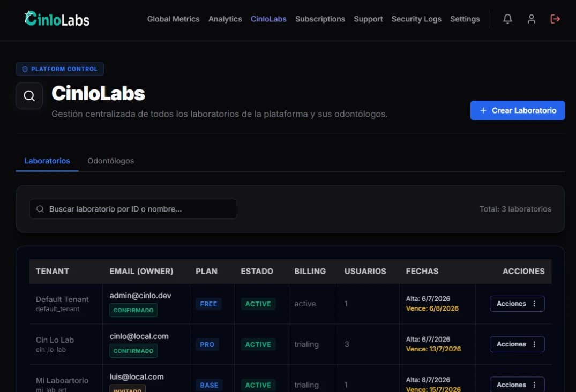Click the cin_lo_lab ID text
Screen dimensions: 576x392
tap(51, 349)
